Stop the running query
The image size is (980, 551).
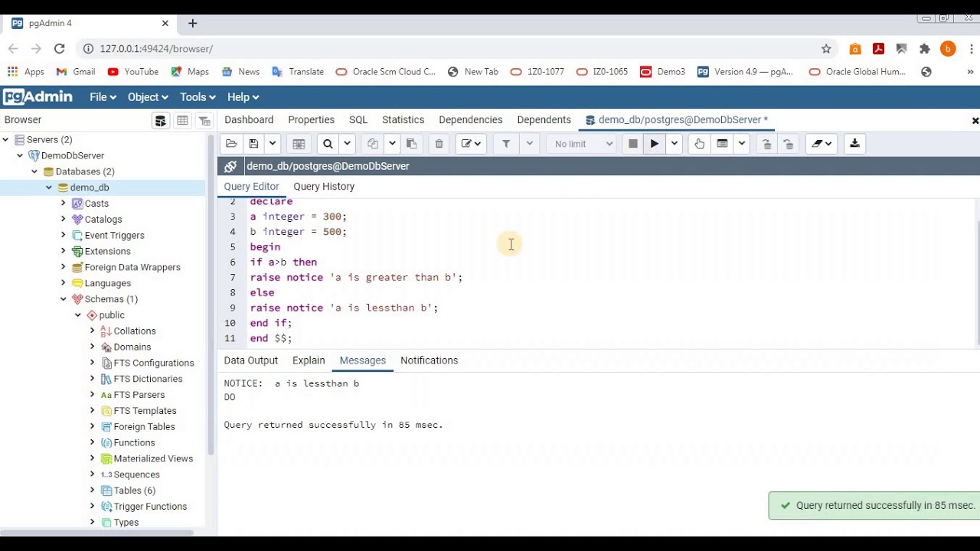(632, 144)
